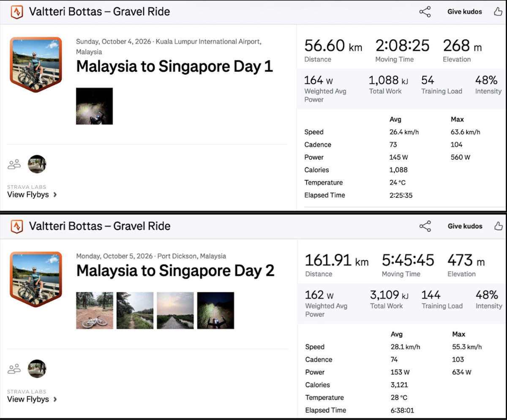Image resolution: width=507 pixels, height=420 pixels.
Task: Click the 3,109 kJ total work value
Action: (x=390, y=295)
